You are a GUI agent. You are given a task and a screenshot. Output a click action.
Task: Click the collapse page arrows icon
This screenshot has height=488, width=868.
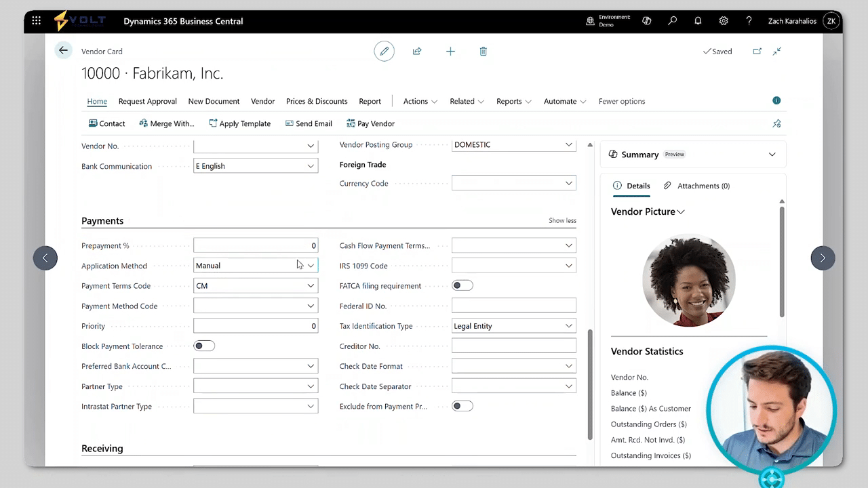777,51
